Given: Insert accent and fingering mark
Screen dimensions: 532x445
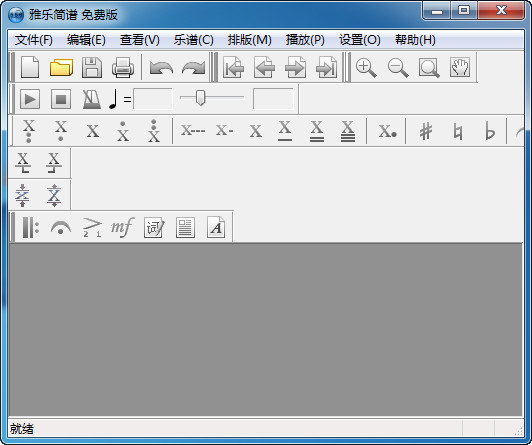Looking at the screenshot, I should pos(92,228).
